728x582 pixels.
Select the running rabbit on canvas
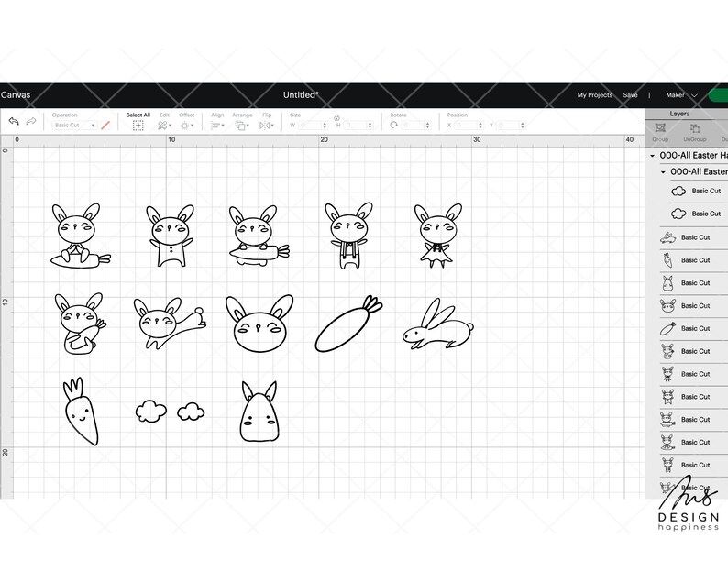(438, 324)
